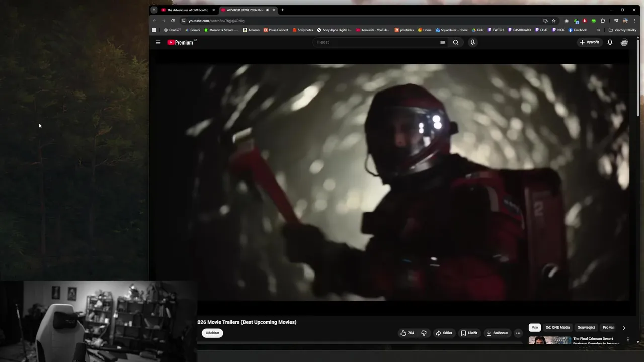Image resolution: width=644 pixels, height=362 pixels.
Task: Open Gemini bookmark
Action: point(193,30)
